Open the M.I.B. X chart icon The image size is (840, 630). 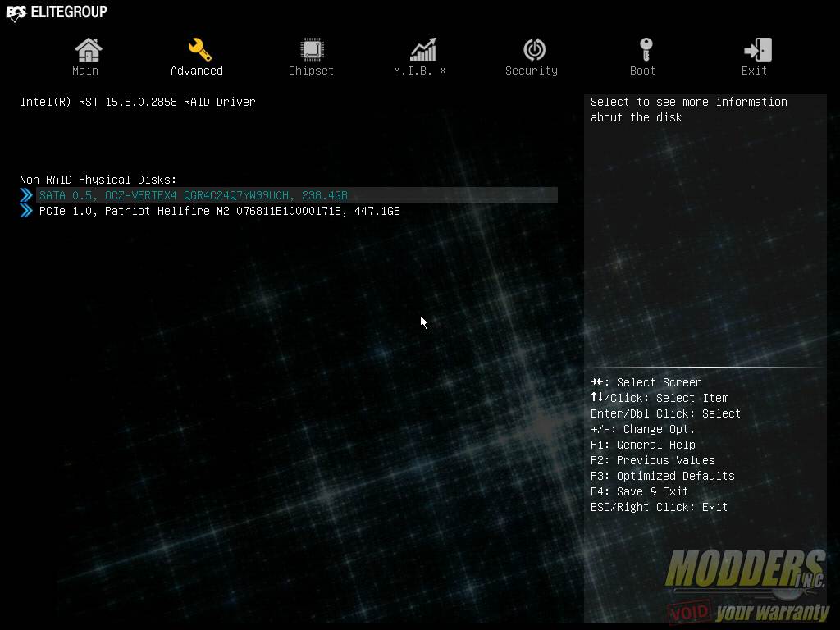[x=423, y=49]
